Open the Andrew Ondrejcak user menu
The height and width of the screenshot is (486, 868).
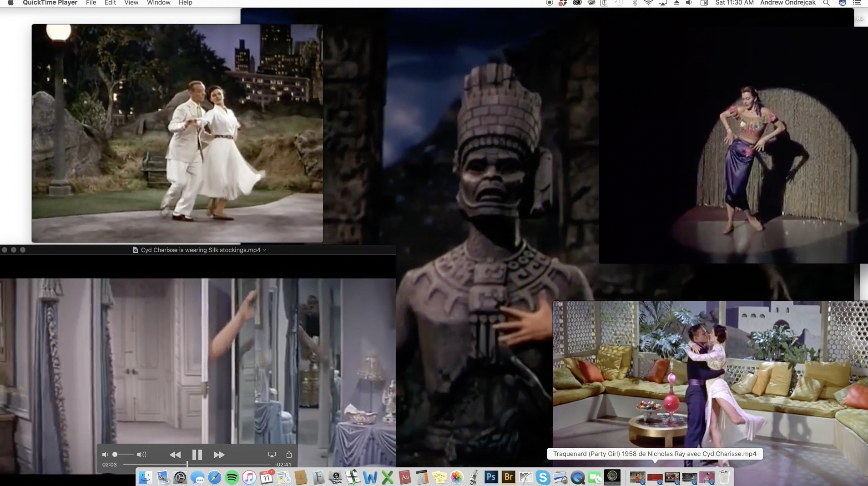coord(788,3)
